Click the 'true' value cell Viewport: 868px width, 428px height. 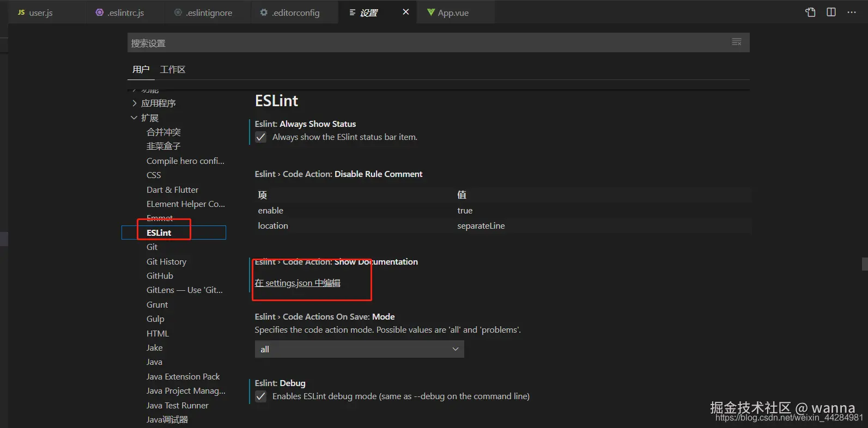(x=465, y=211)
